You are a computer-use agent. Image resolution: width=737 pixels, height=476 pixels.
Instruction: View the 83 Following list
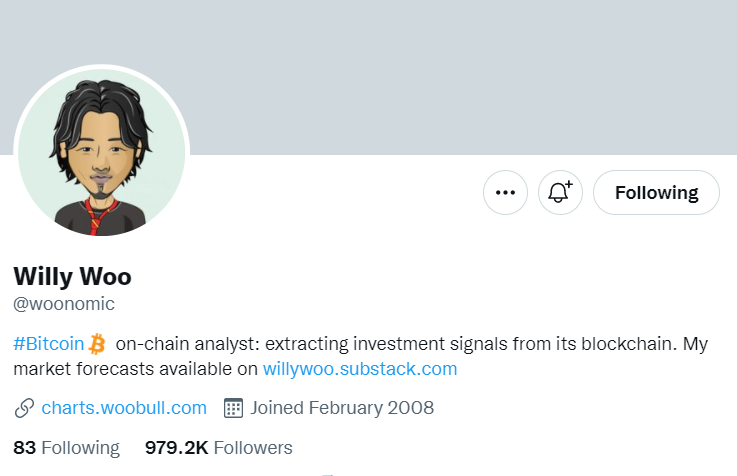[x=66, y=447]
